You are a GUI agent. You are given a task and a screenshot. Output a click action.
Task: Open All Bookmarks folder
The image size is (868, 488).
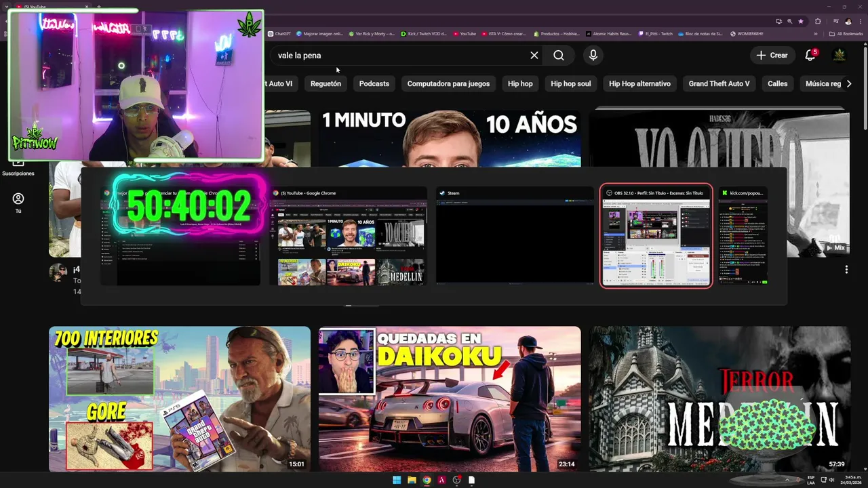click(x=846, y=34)
